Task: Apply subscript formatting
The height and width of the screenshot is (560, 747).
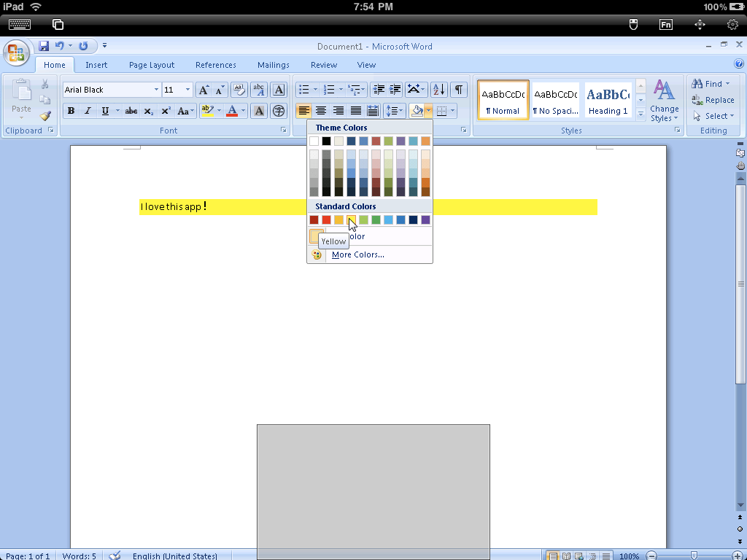Action: (149, 111)
